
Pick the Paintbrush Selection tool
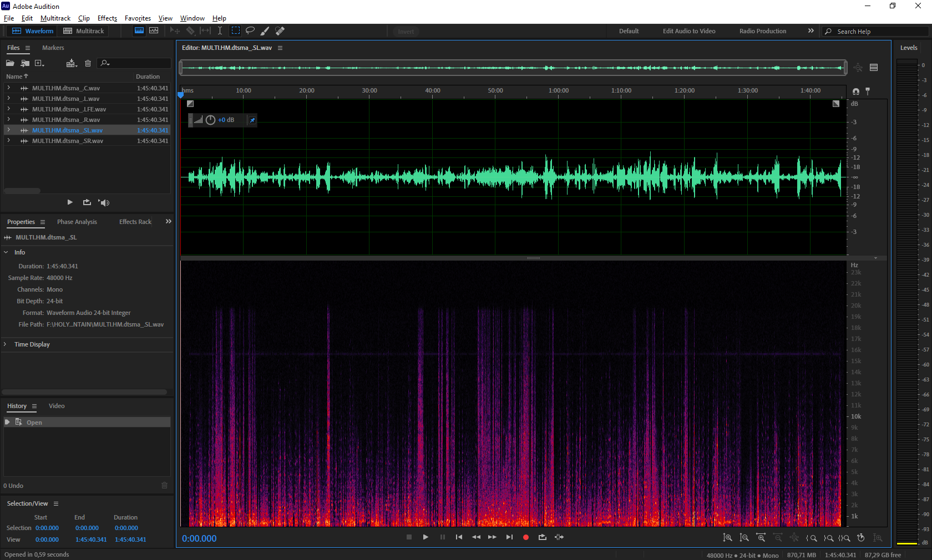click(265, 31)
